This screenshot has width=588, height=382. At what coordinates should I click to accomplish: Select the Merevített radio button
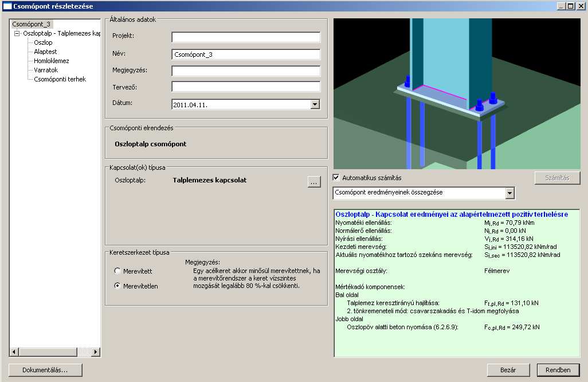point(117,271)
